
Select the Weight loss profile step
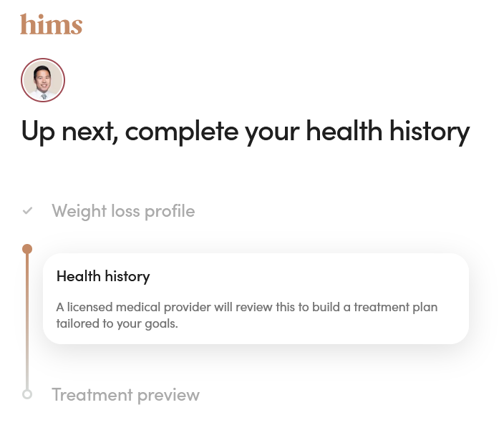pyautogui.click(x=123, y=211)
